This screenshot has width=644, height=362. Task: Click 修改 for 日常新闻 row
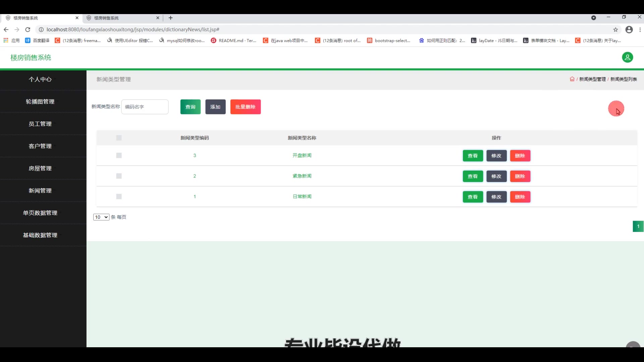pos(496,197)
